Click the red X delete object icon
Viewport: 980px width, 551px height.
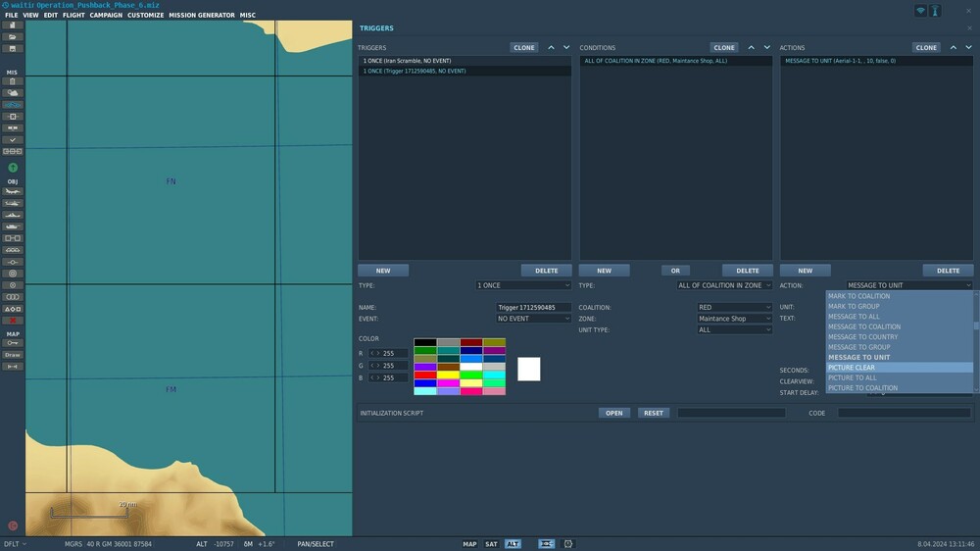click(13, 321)
